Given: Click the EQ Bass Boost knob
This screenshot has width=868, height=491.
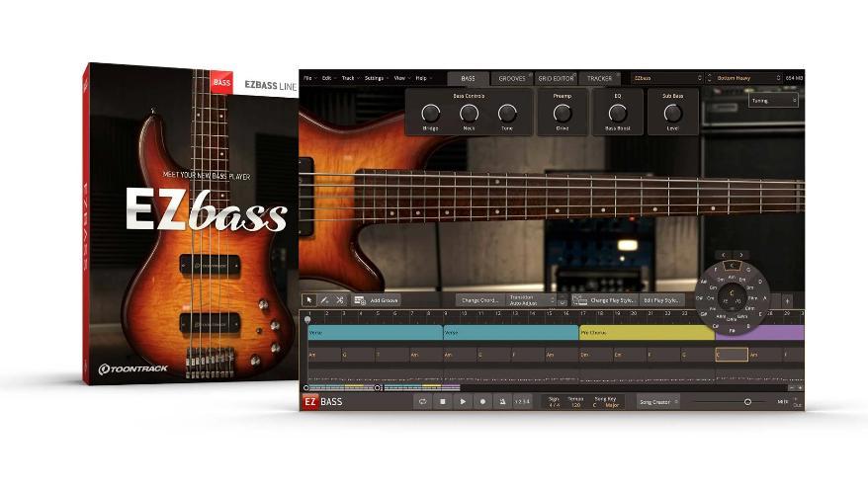Looking at the screenshot, I should coord(618,114).
